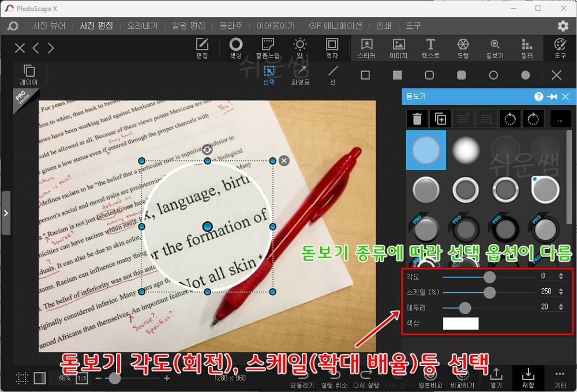Duplicate magnifier with the copy icon
The image size is (577, 392).
(441, 119)
